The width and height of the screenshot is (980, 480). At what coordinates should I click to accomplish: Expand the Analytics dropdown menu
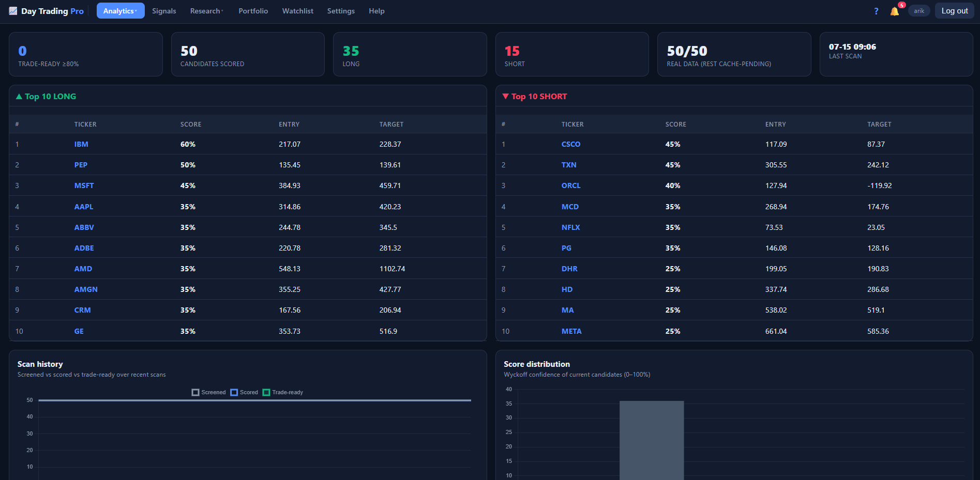click(120, 11)
